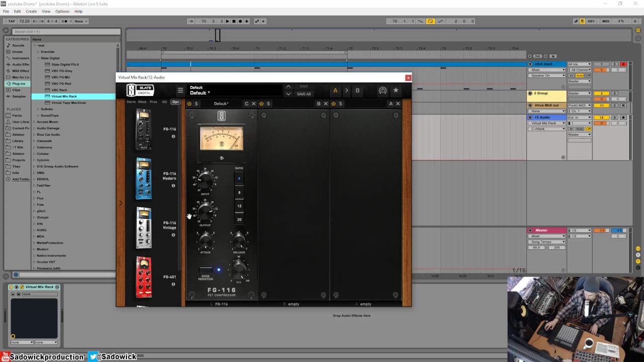Image resolution: width=644 pixels, height=362 pixels.
Task: Remove FG-116 module with slot C's X
Action: tap(254, 104)
